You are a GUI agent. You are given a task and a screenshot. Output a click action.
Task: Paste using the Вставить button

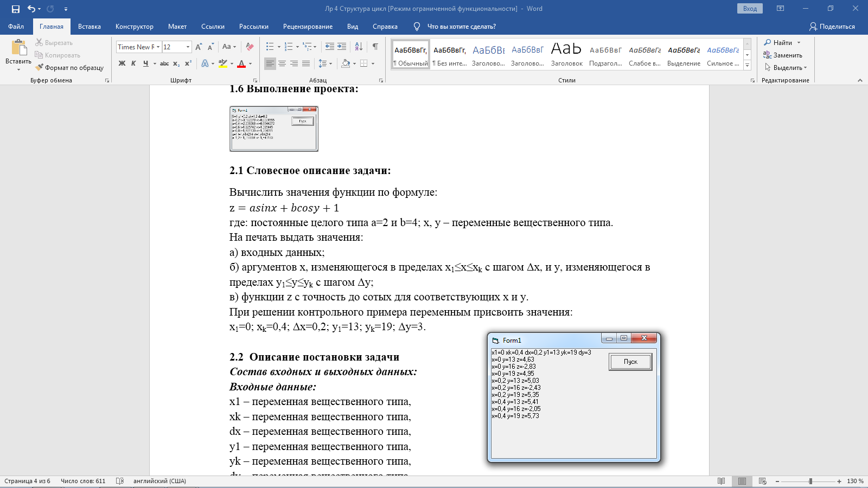pyautogui.click(x=18, y=54)
